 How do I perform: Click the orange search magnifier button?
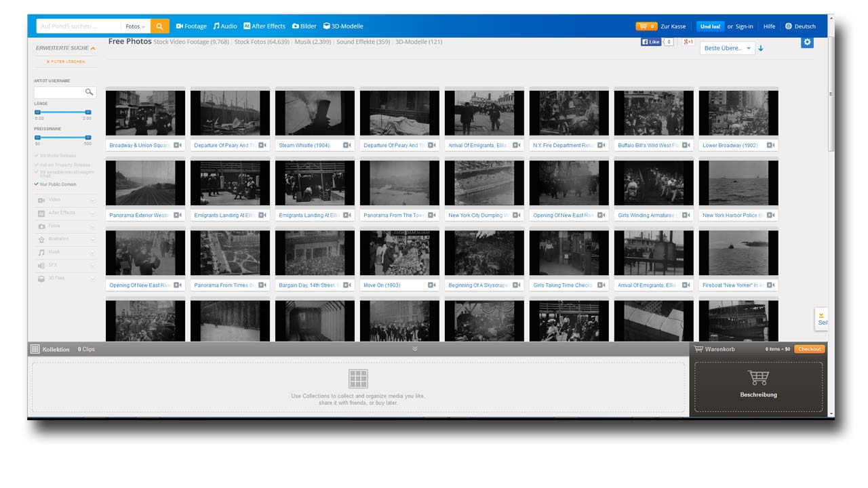click(159, 26)
